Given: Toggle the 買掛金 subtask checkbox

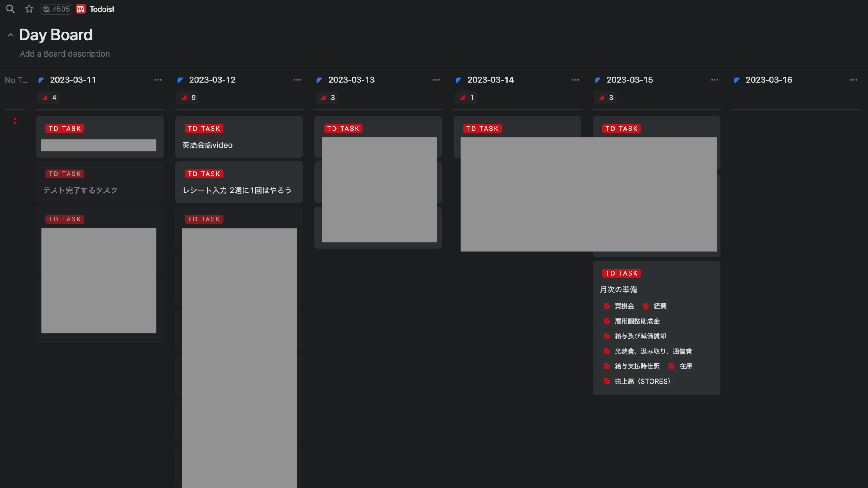Looking at the screenshot, I should coord(607,306).
